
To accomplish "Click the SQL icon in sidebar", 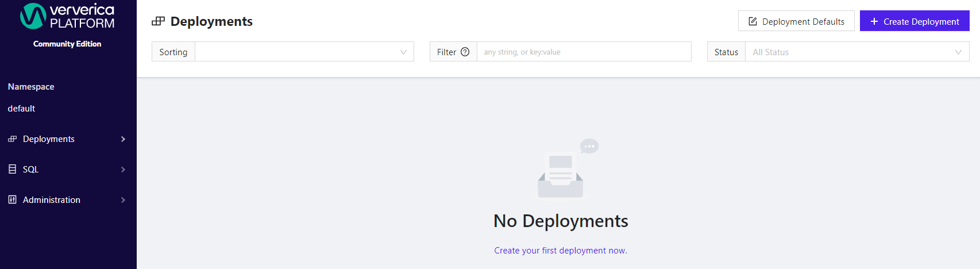I will 12,170.
